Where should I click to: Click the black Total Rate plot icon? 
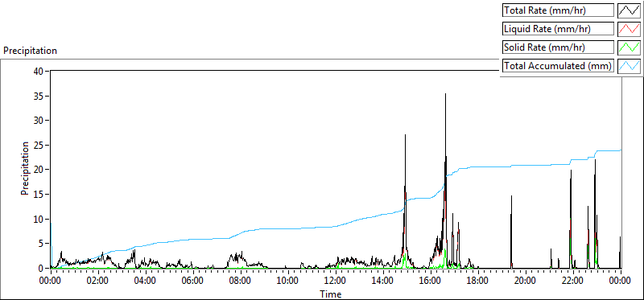pyautogui.click(x=630, y=10)
